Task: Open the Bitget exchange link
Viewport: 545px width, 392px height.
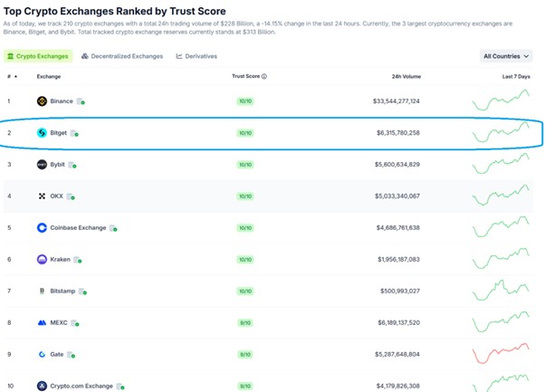Action: click(x=58, y=133)
